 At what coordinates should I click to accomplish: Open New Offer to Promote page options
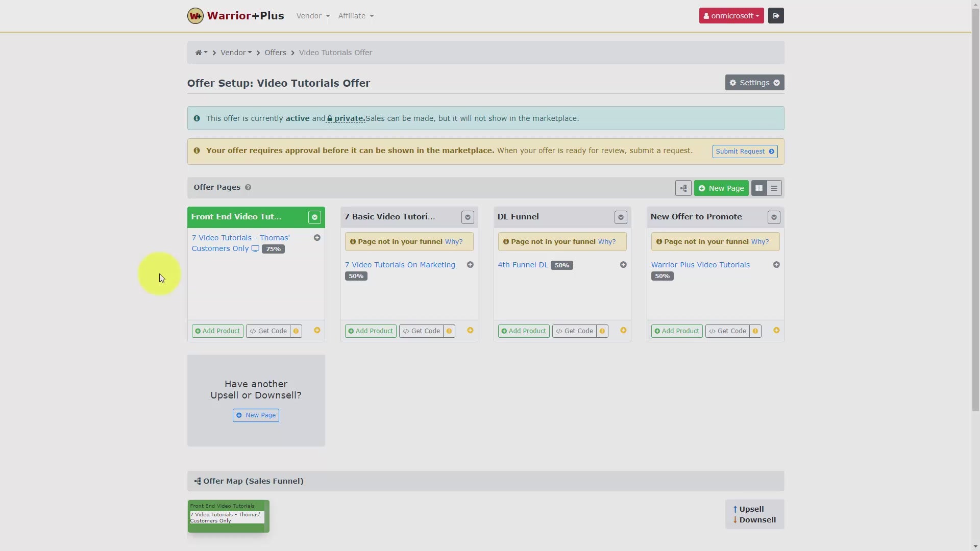pos(774,217)
